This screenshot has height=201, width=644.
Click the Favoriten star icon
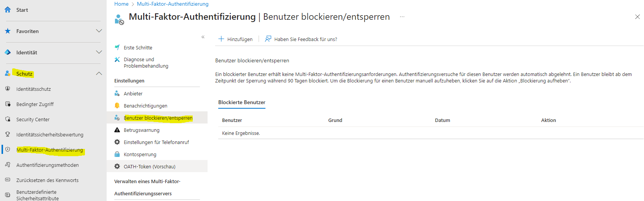[x=8, y=31]
